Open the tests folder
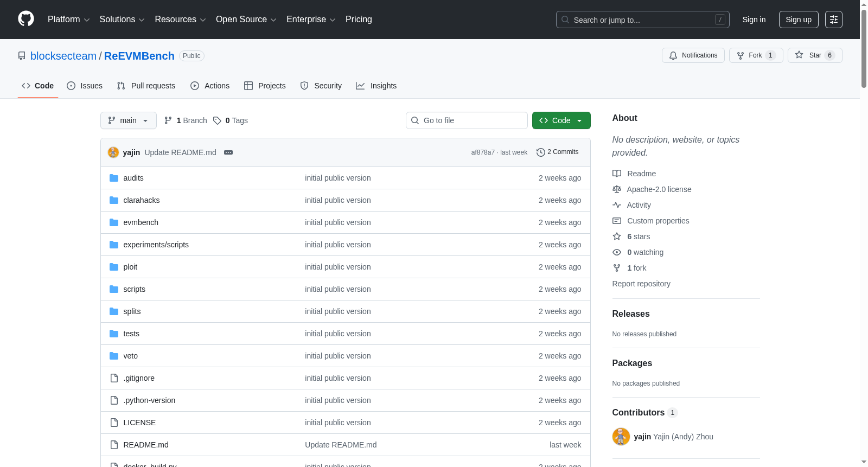The height and width of the screenshot is (467, 868). pyautogui.click(x=131, y=334)
